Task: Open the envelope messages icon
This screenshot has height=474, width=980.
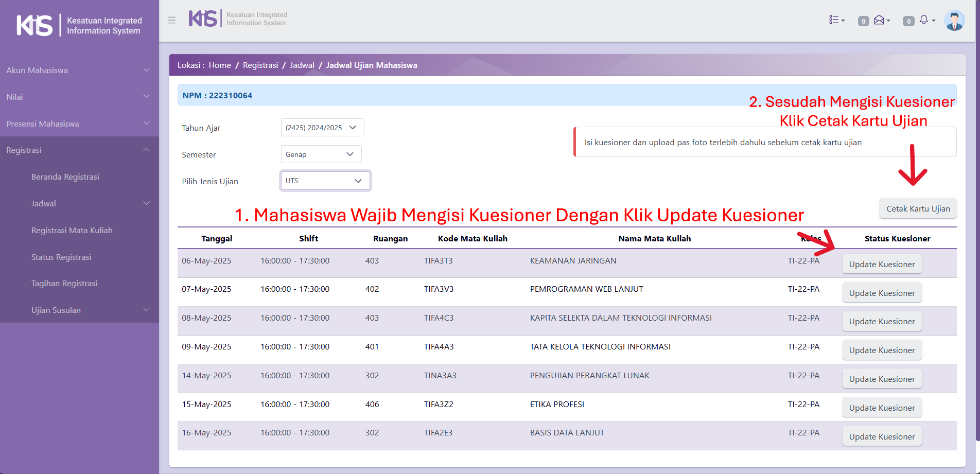Action: 881,20
